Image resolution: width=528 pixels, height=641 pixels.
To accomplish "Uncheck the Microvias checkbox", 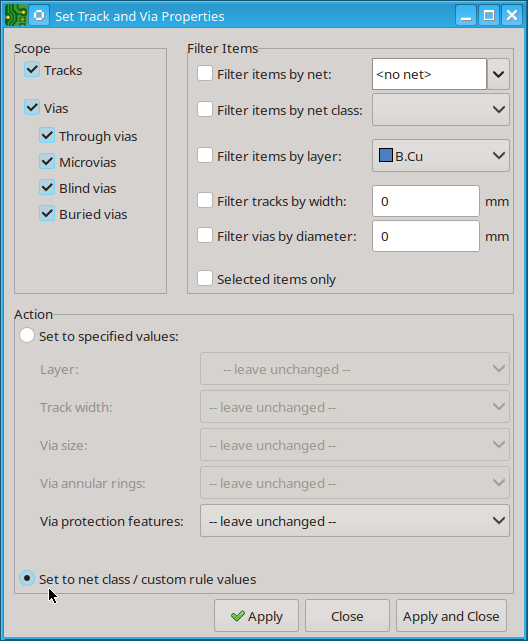I will pyautogui.click(x=47, y=161).
